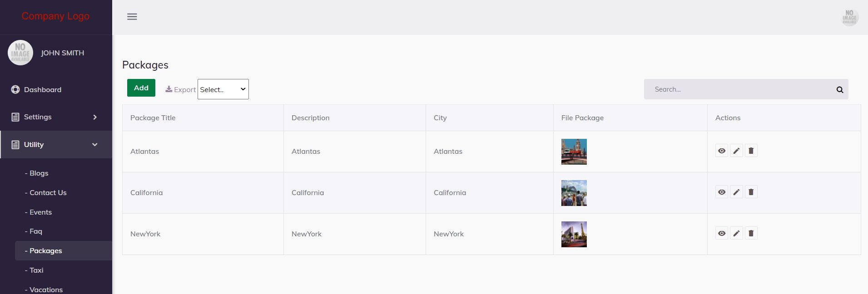View the Atlantas package details

722,151
